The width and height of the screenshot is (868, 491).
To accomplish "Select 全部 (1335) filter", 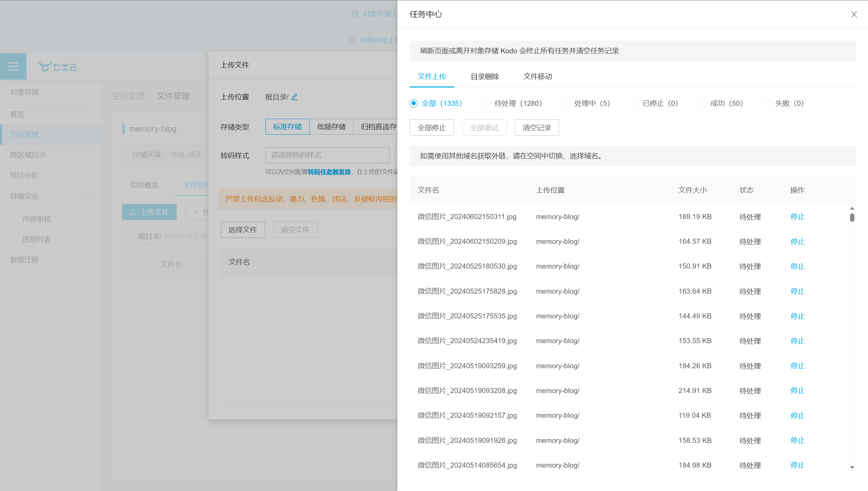I will tap(436, 103).
